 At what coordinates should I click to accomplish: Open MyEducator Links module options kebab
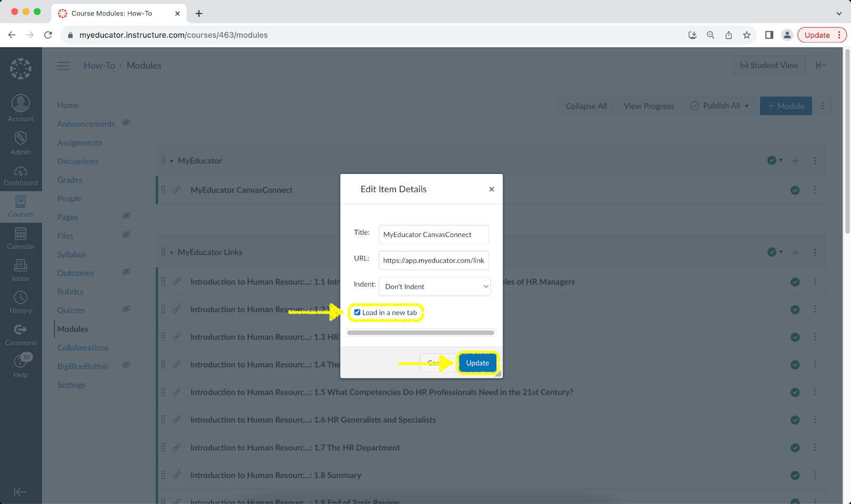pyautogui.click(x=815, y=253)
